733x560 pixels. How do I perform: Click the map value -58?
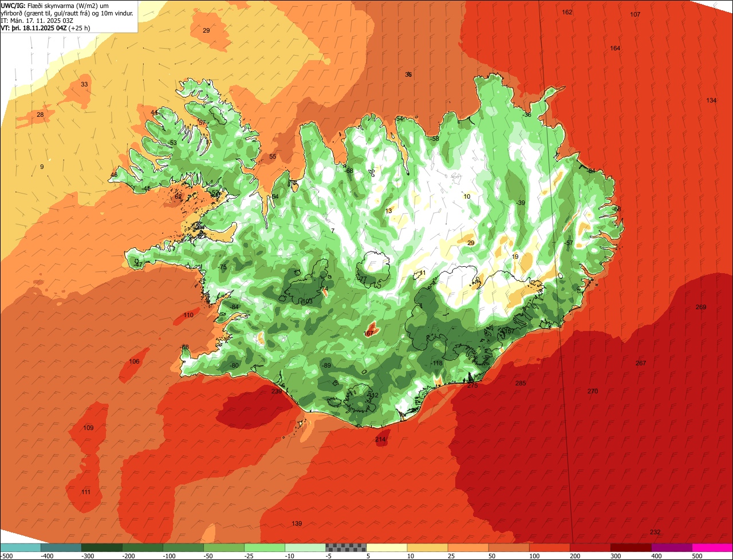pos(434,139)
